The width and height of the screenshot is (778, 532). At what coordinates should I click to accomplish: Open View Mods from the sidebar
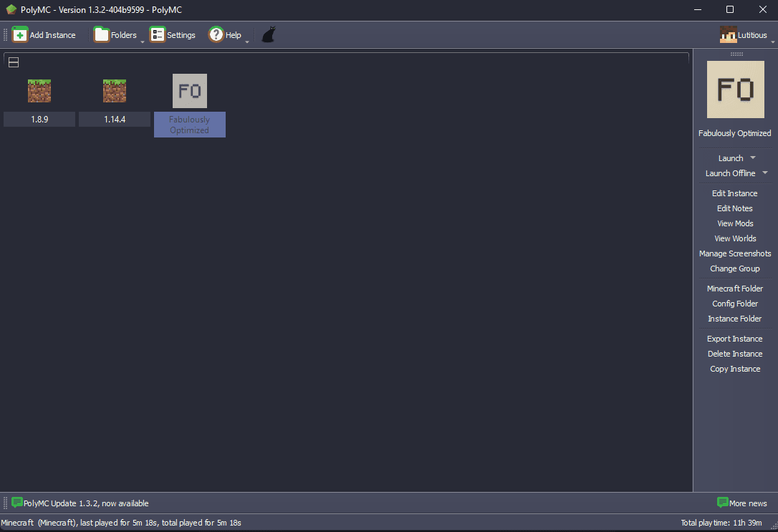pyautogui.click(x=734, y=223)
